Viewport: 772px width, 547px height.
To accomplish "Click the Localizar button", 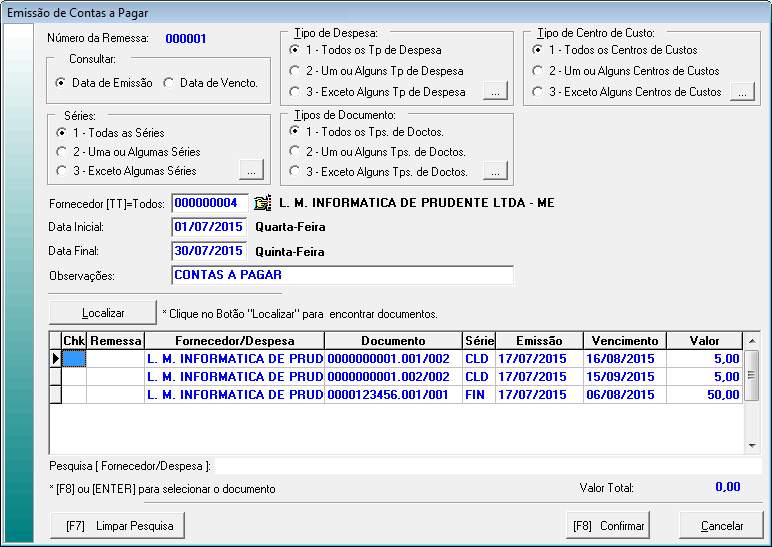I will [103, 313].
